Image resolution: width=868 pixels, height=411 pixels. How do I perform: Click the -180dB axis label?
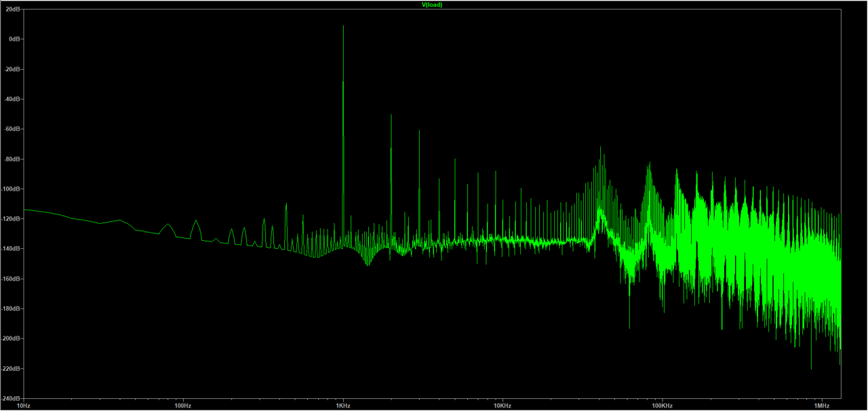click(11, 309)
